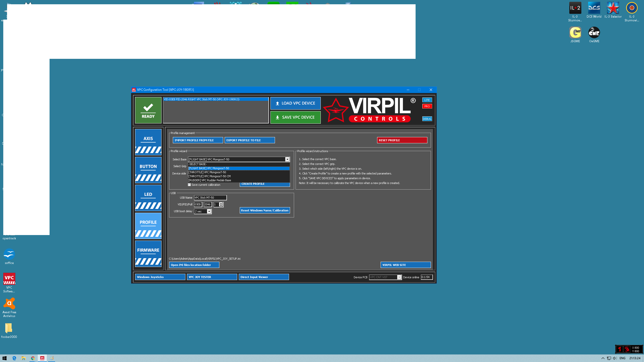Click the Chrome icon in the taskbar

pos(33,358)
